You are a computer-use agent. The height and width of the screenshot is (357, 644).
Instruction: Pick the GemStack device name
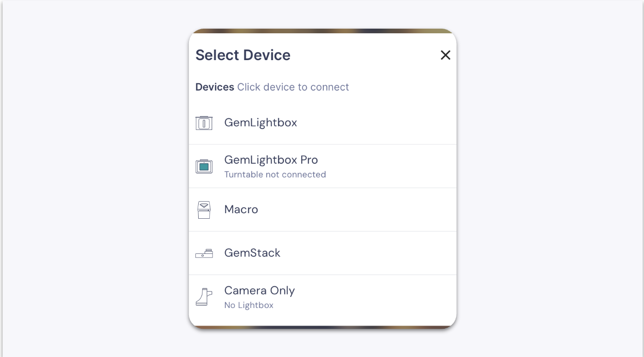pos(252,253)
